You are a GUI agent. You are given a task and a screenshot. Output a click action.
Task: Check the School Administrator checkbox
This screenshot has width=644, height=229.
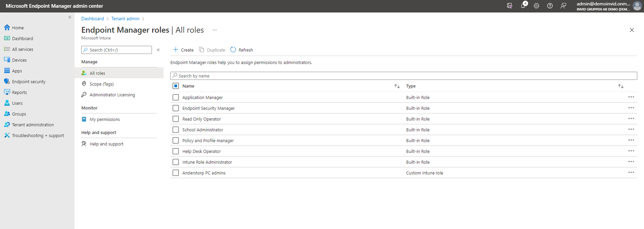click(x=176, y=129)
